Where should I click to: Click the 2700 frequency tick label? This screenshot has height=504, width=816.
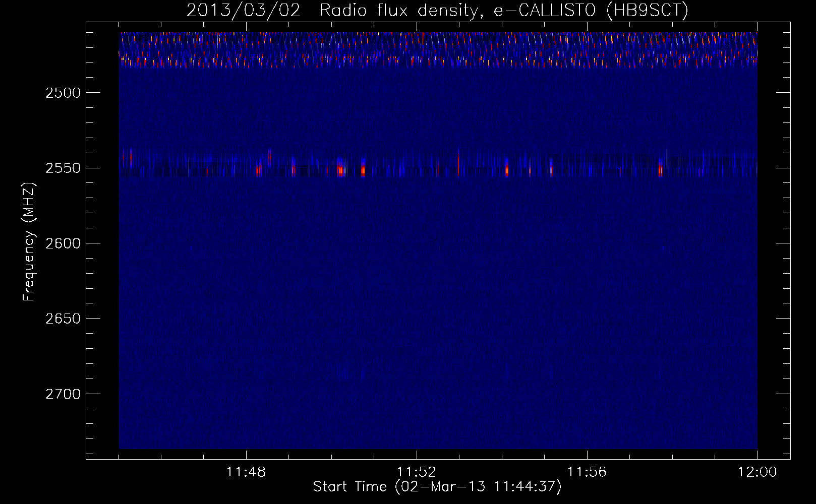click(x=63, y=394)
